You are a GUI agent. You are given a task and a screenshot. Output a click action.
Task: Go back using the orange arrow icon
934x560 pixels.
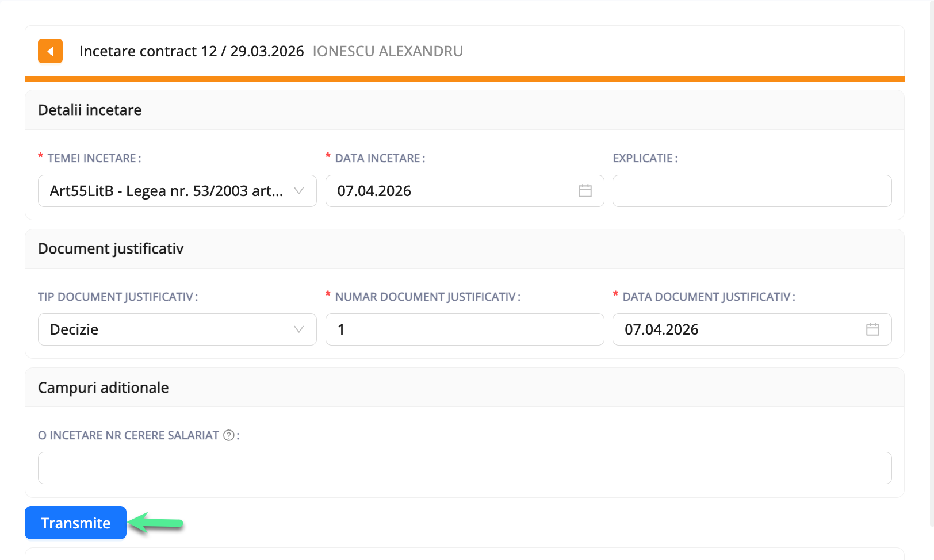pos(50,51)
